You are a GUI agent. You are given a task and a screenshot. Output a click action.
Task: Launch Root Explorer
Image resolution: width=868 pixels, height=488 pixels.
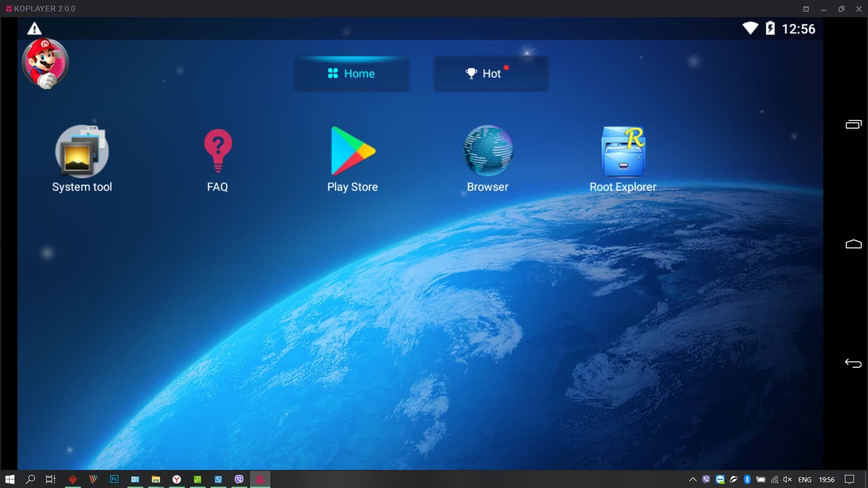click(x=623, y=152)
